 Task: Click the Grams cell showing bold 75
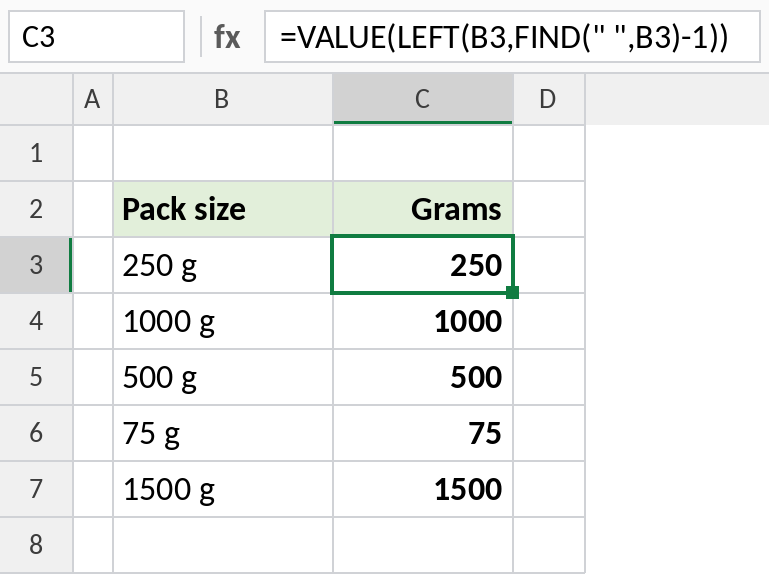pyautogui.click(x=423, y=433)
